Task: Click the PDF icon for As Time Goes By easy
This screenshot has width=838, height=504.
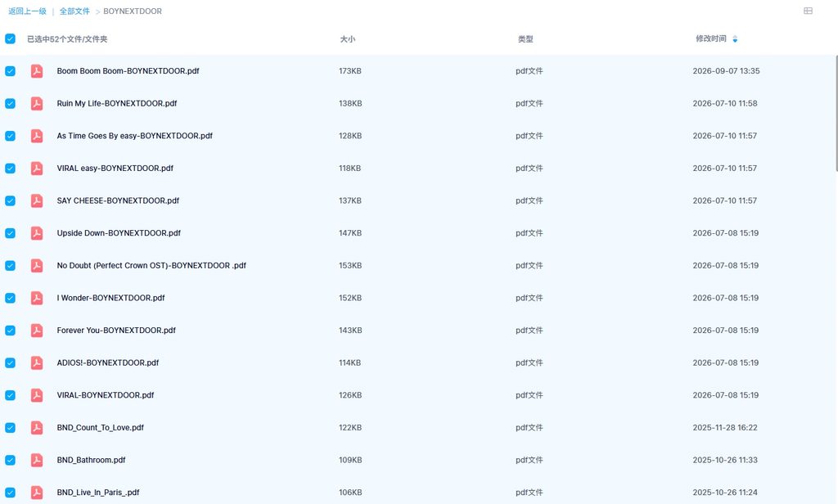Action: [37, 136]
